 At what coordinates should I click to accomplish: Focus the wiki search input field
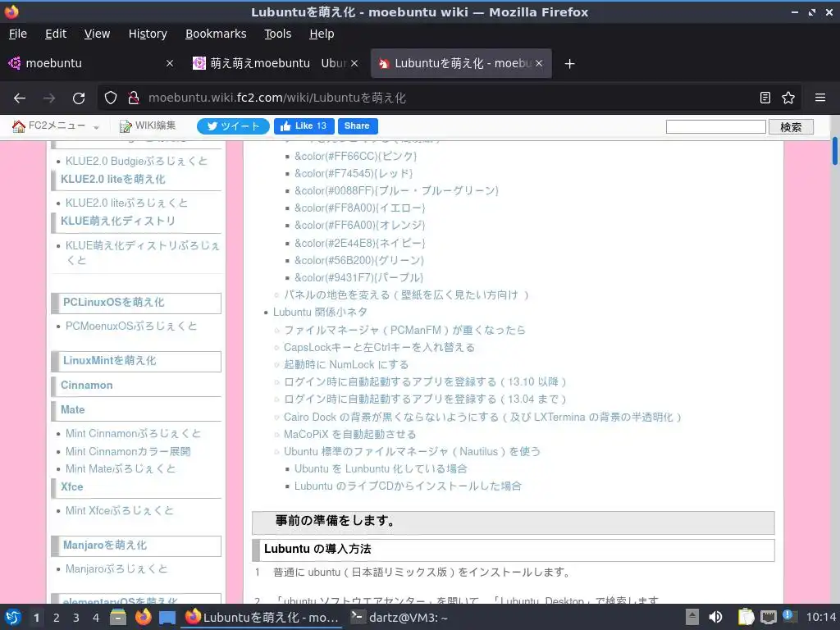[715, 127]
